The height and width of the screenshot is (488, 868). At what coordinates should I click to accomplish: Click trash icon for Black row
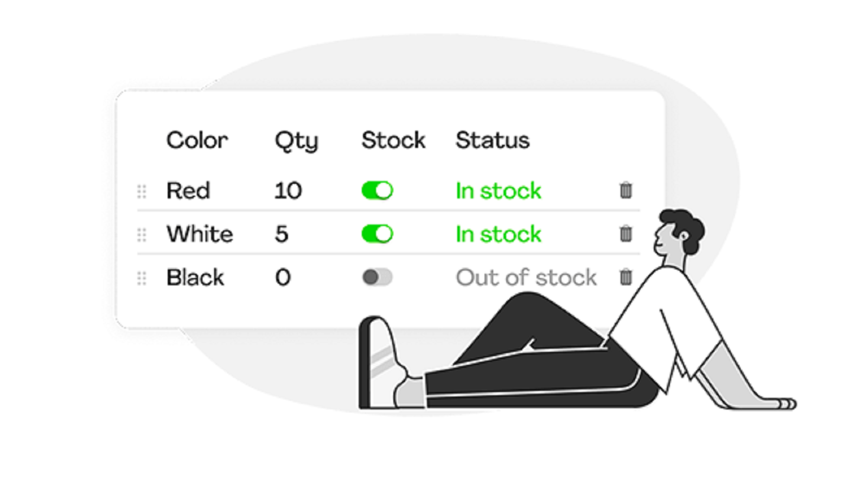pyautogui.click(x=626, y=277)
